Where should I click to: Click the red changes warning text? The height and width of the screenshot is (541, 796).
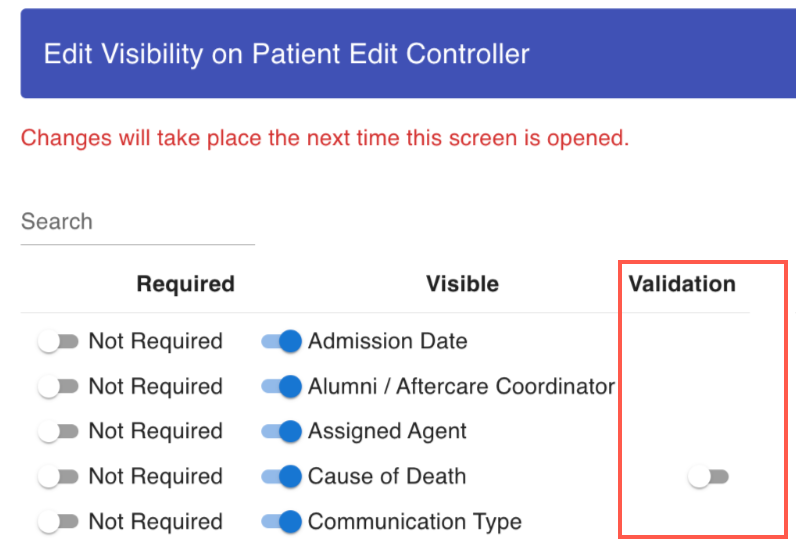(x=325, y=138)
